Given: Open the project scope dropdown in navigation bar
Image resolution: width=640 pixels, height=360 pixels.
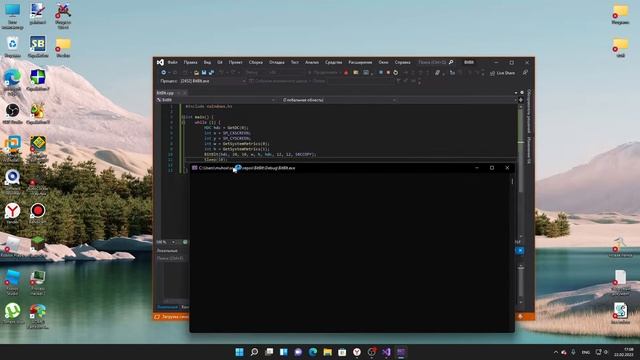Looking at the screenshot, I should [216, 100].
